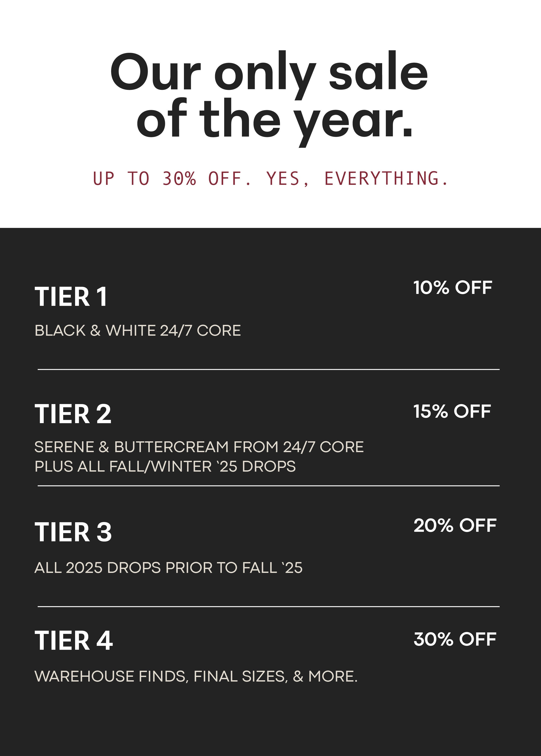Screen dimensions: 541x756
Task: Select the TIER 3 heading
Action: click(73, 532)
